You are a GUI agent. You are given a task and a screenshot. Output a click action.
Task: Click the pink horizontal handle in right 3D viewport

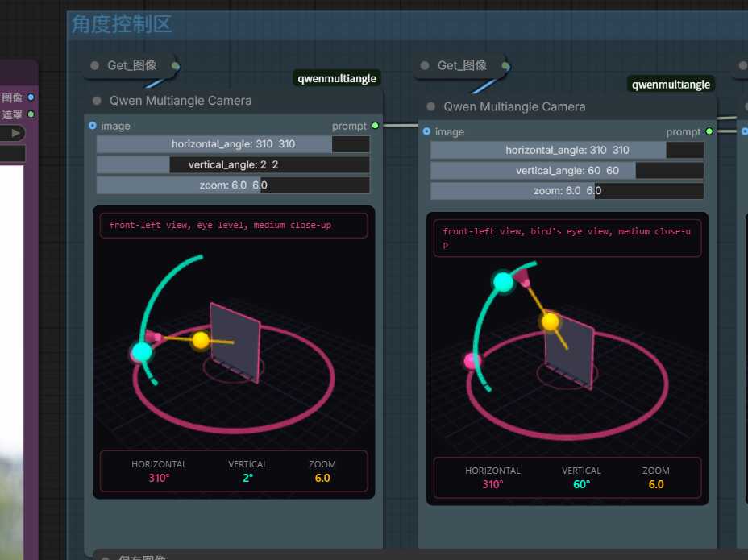(x=472, y=361)
